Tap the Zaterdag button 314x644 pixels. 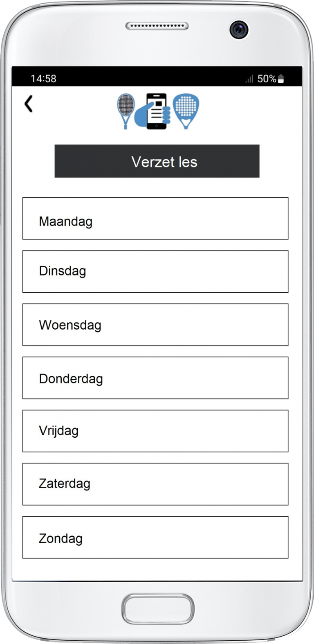click(155, 484)
